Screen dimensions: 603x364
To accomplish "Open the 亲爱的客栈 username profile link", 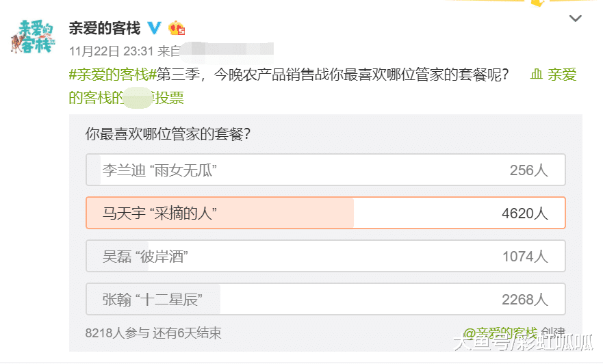I will 105,28.
